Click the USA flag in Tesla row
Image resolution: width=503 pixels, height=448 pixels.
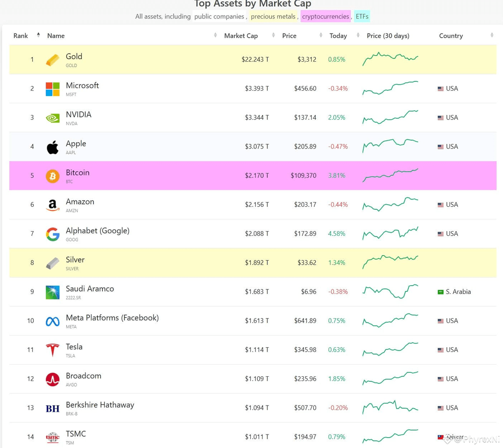tap(441, 350)
